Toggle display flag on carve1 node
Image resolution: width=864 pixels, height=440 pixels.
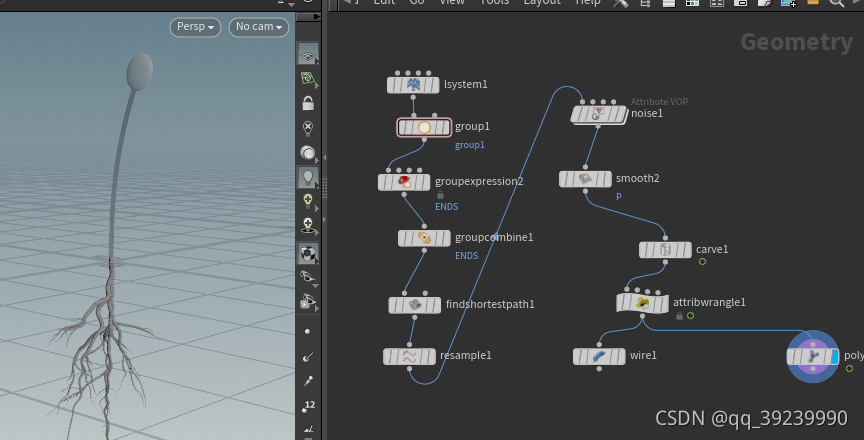click(686, 250)
